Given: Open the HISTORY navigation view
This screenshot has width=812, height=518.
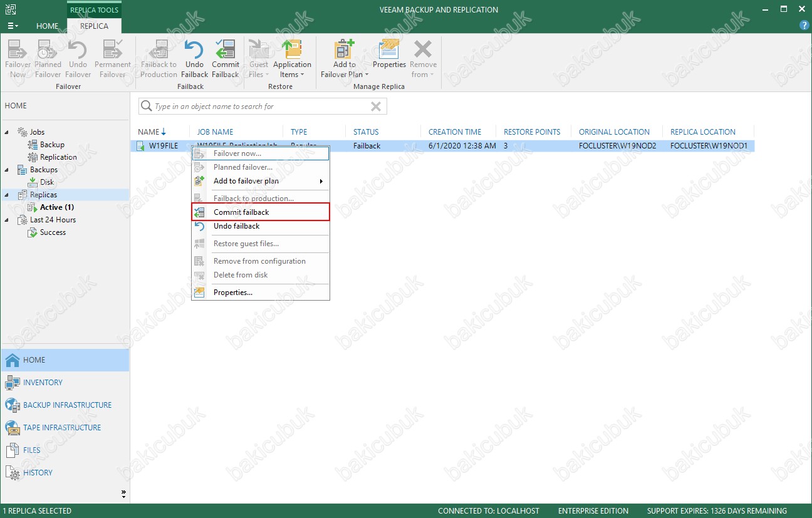Looking at the screenshot, I should [x=65, y=473].
